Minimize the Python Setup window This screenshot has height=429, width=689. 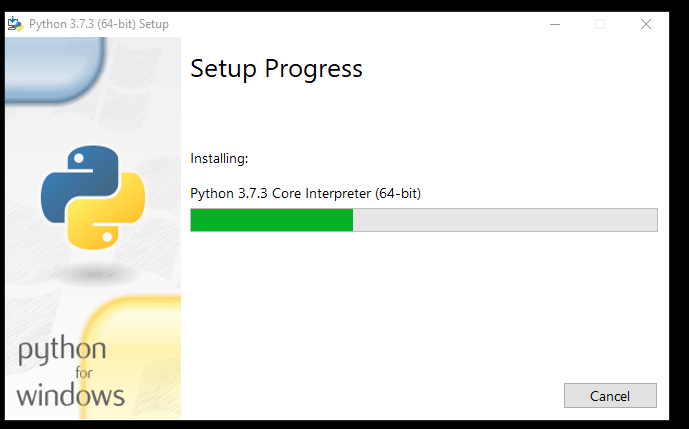click(555, 24)
